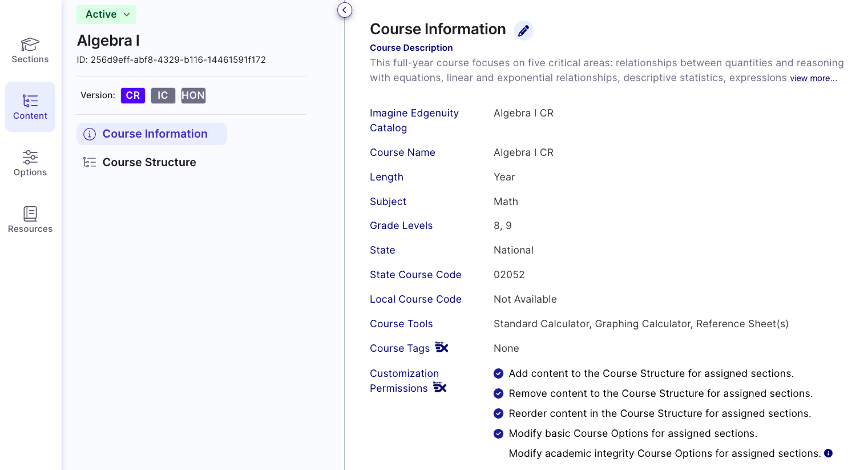Select the CR course version

(133, 95)
